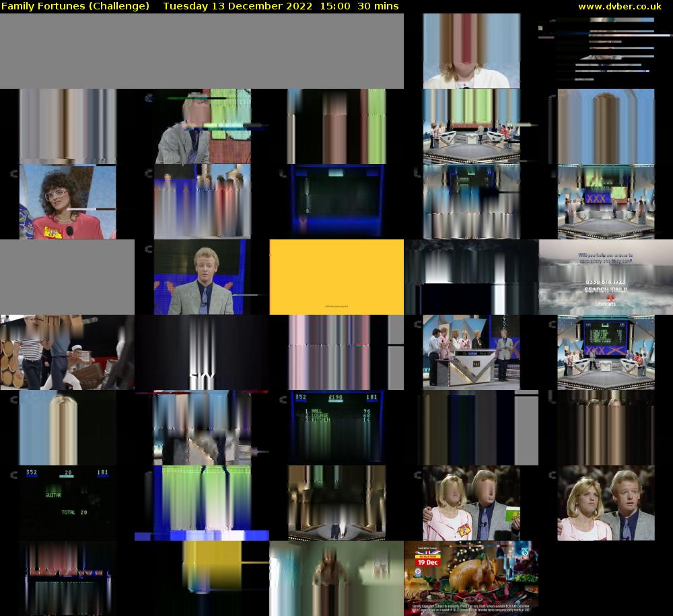Click the Family Fortunes (Challenge) title text
This screenshot has height=616, width=673.
75,6
